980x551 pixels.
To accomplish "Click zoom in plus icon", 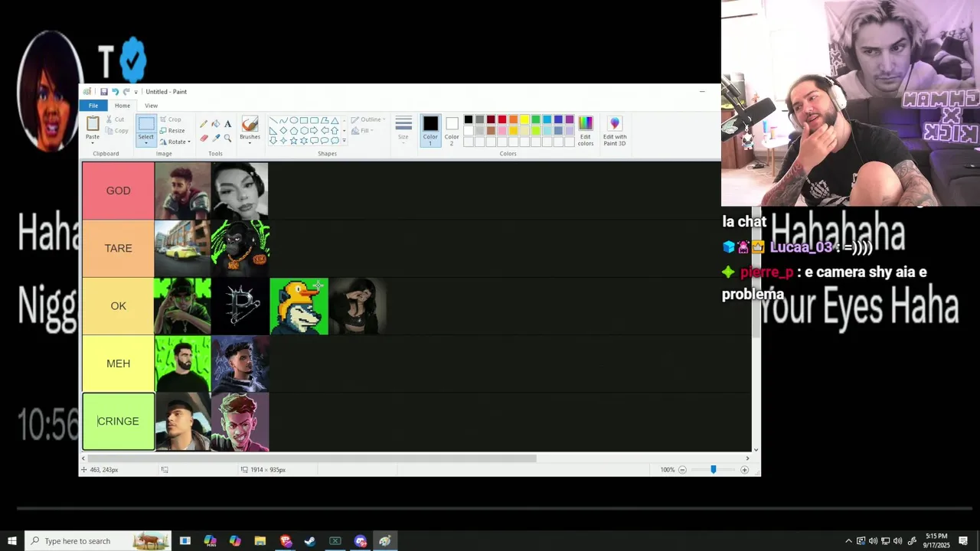I will [x=744, y=470].
